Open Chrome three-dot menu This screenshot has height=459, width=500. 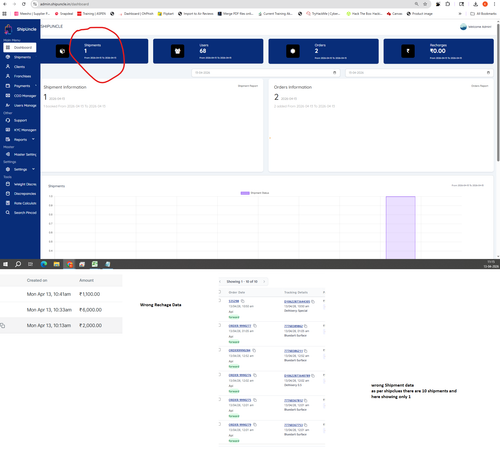click(x=494, y=4)
